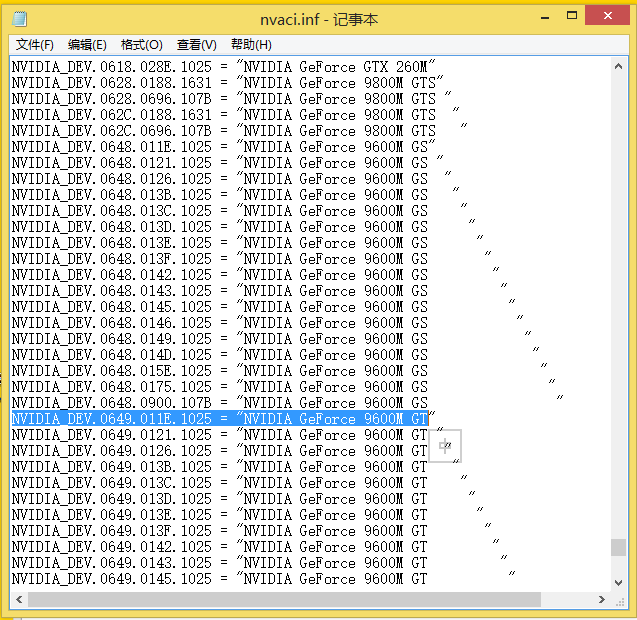Click line NVIDIA_DEV.0648.0149.1025

[x=271, y=338]
